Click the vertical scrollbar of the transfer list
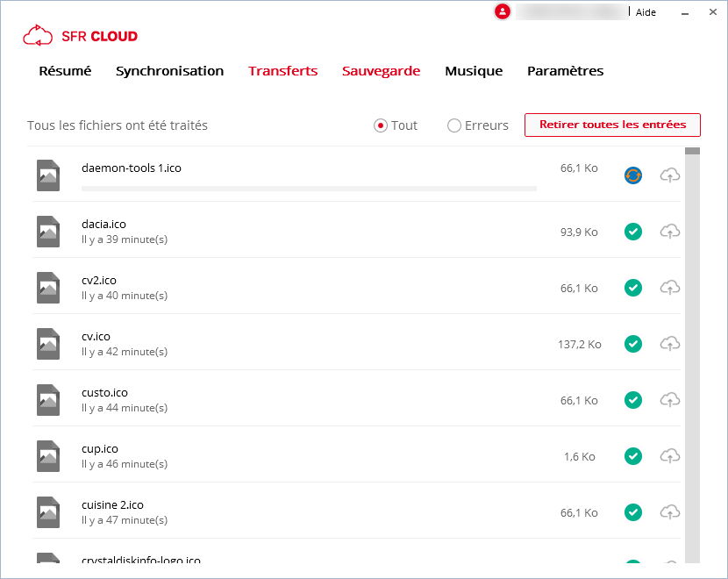728x579 pixels. point(692,351)
